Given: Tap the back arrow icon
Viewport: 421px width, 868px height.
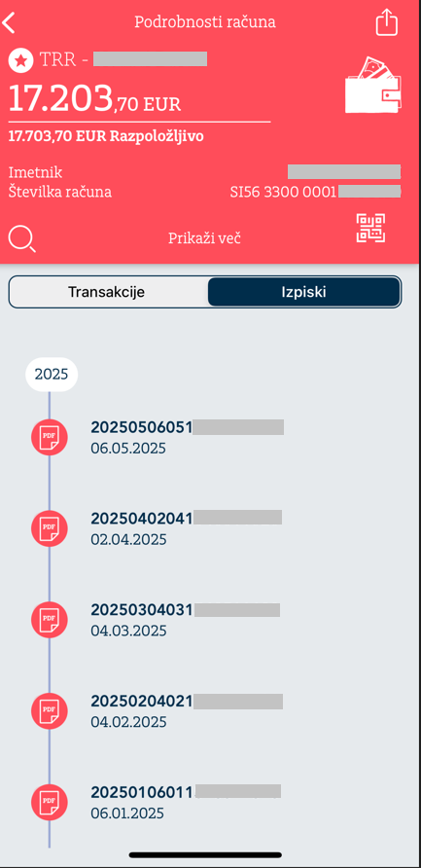Looking at the screenshot, I should (x=9, y=22).
